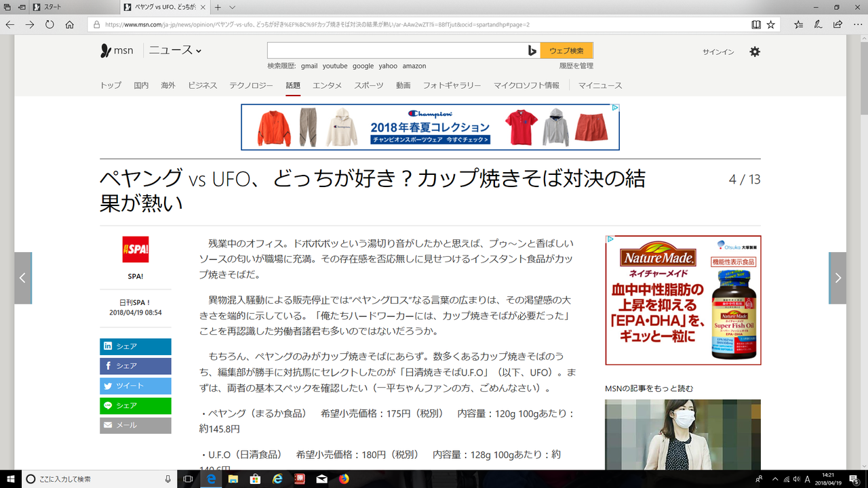
Task: Open the フォトギャラリー section
Action: pos(452,85)
